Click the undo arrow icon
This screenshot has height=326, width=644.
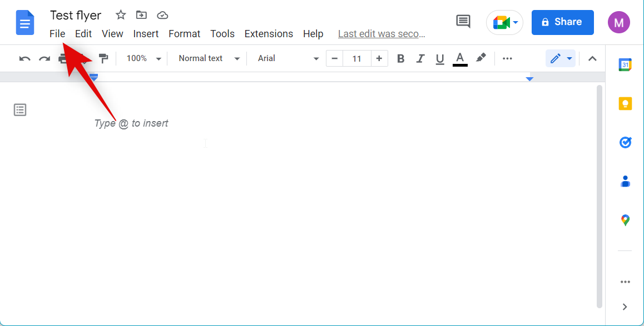click(x=24, y=58)
